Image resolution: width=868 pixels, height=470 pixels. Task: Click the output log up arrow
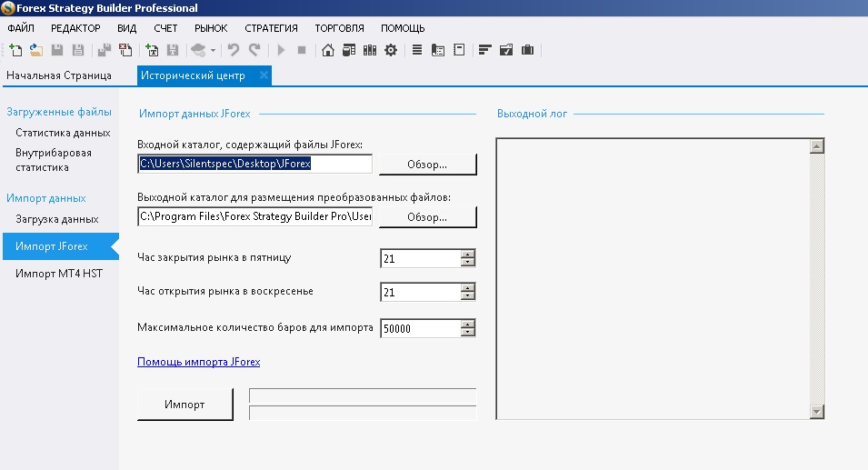click(816, 146)
